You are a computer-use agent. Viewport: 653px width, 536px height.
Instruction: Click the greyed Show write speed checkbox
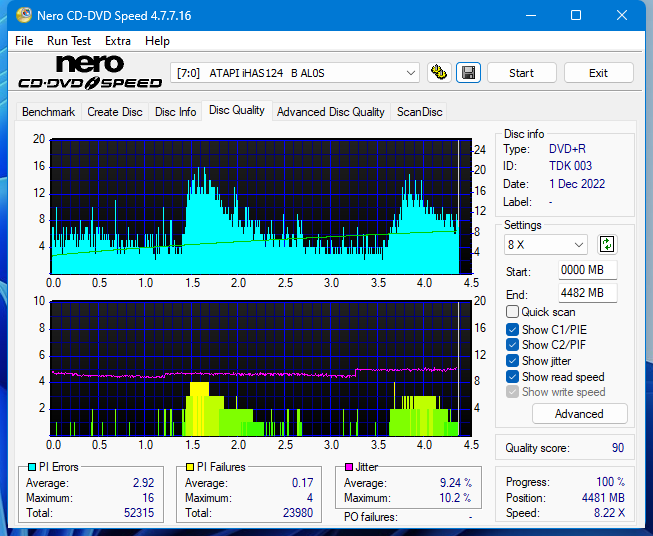tap(512, 392)
